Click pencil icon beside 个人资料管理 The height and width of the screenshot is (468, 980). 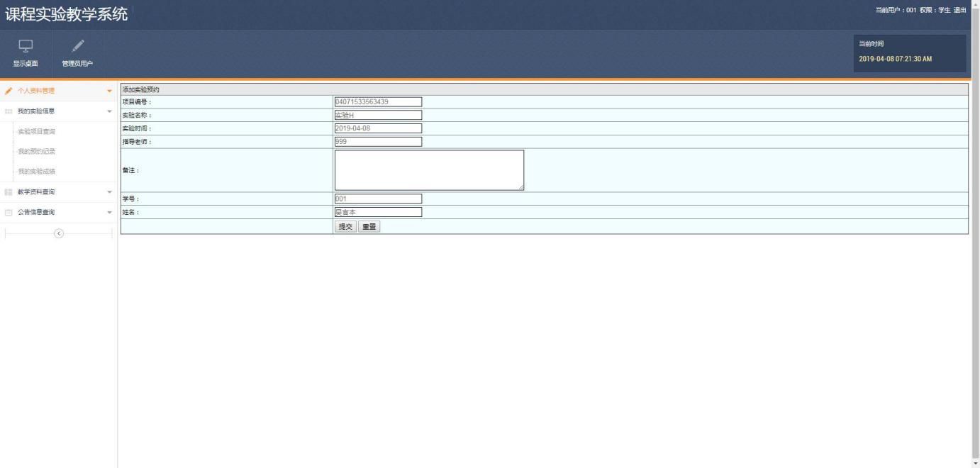(9, 91)
